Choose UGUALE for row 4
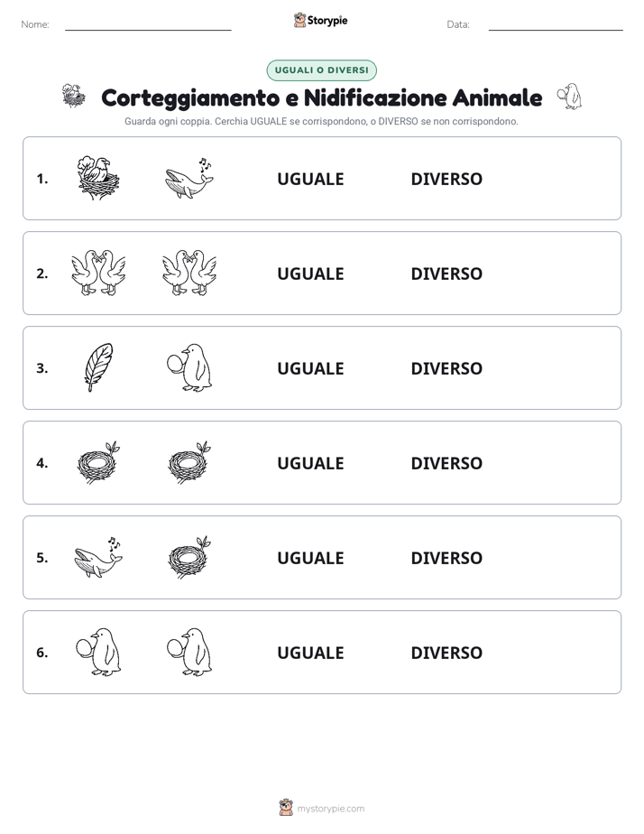 [x=310, y=463]
